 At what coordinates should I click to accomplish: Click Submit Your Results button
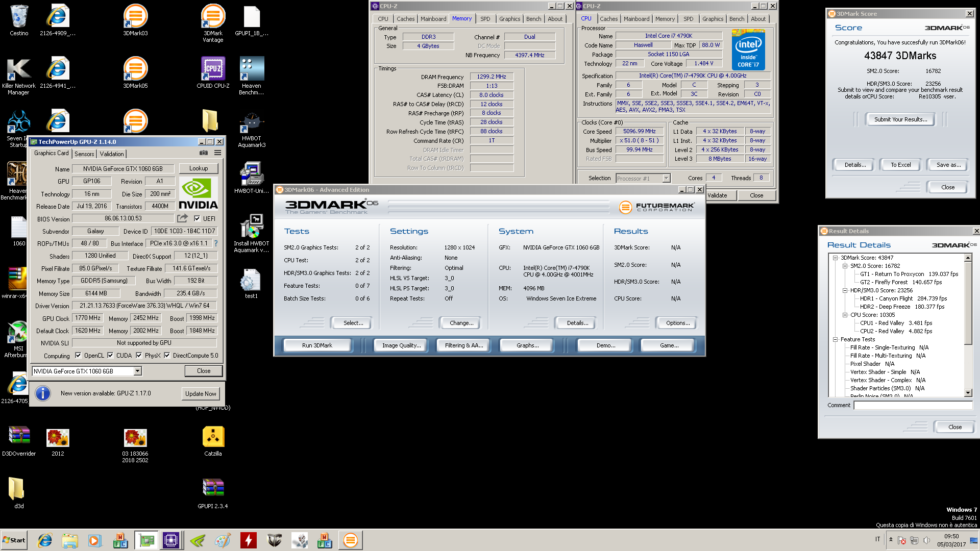901,119
